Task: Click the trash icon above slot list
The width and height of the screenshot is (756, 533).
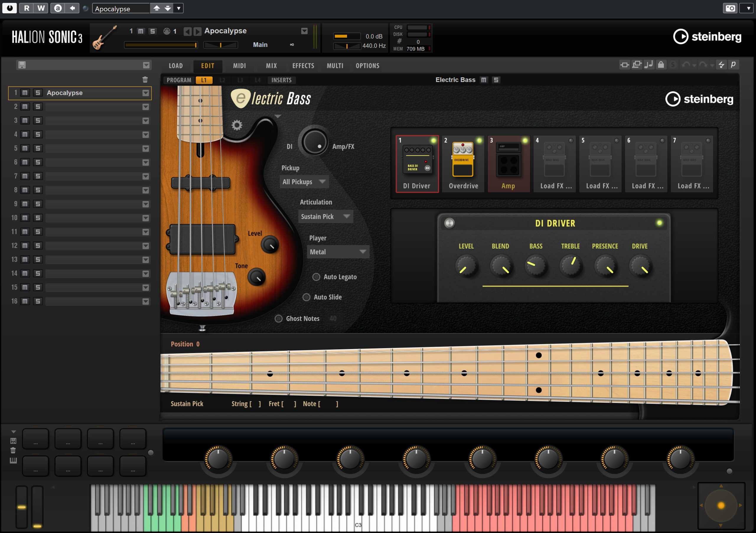Action: 145,79
